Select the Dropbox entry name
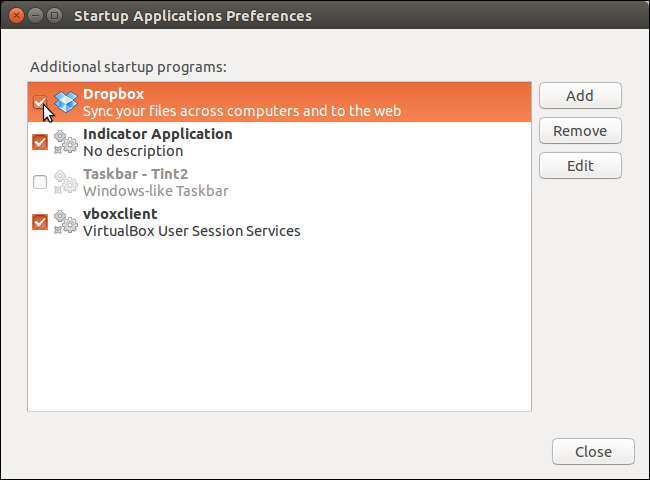 [x=113, y=94]
